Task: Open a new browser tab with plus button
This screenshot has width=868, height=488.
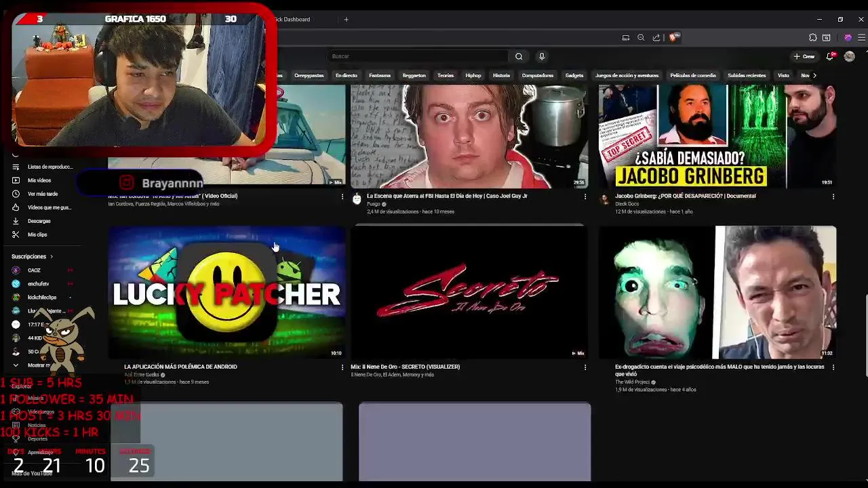Action: (x=346, y=19)
